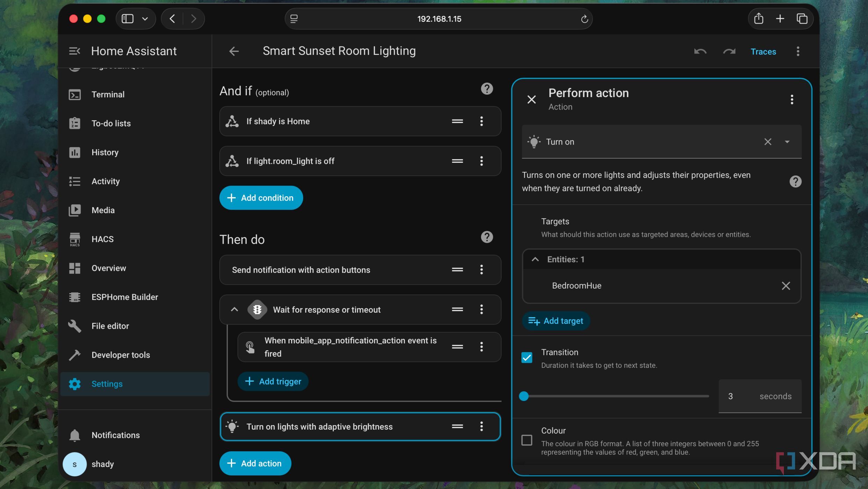This screenshot has width=868, height=489.
Task: Click the Add target button
Action: (x=555, y=321)
